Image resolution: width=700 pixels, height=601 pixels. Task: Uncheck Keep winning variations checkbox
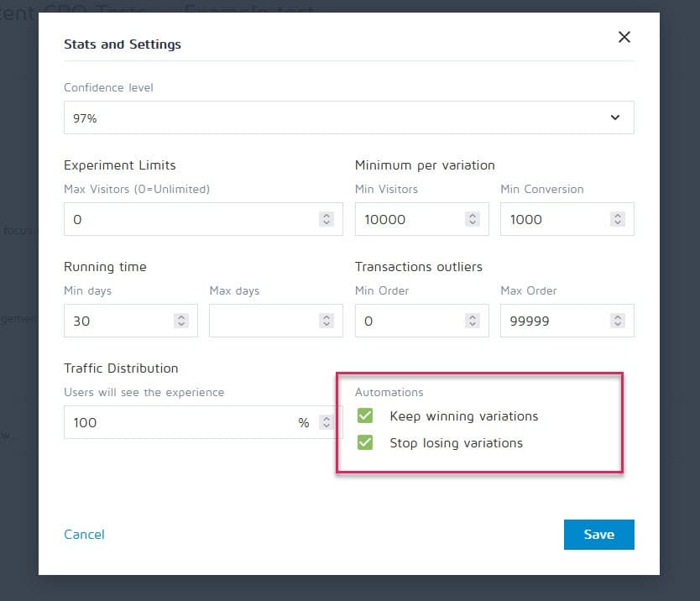point(365,416)
